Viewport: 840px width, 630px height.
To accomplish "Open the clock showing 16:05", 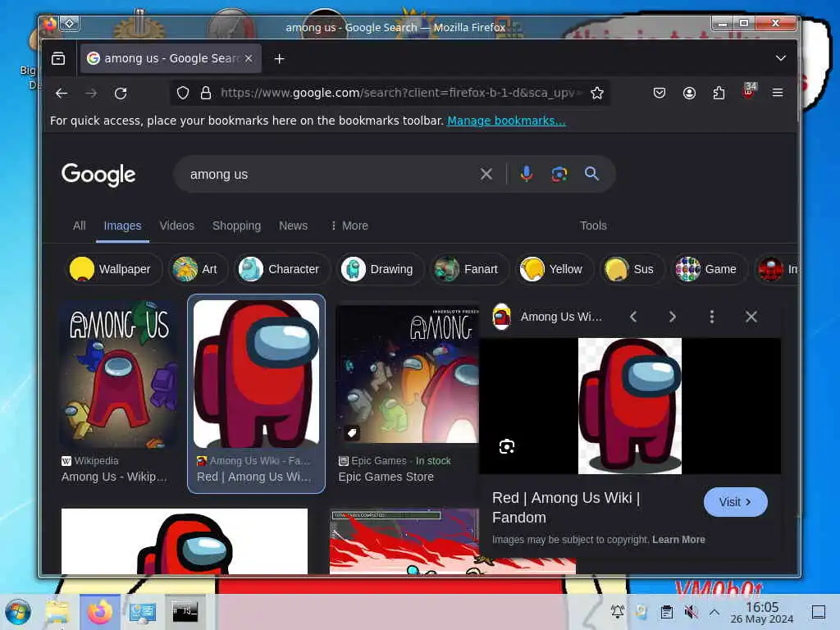I will point(762,612).
